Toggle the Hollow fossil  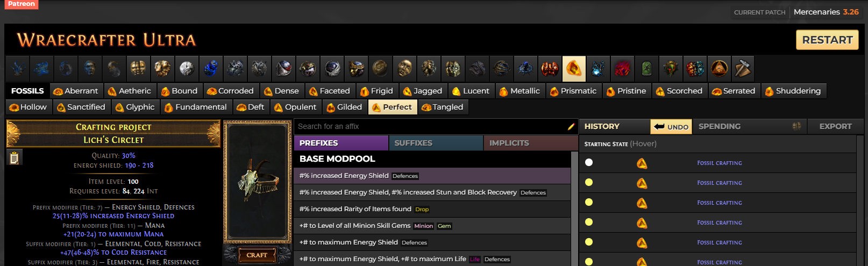[29, 107]
